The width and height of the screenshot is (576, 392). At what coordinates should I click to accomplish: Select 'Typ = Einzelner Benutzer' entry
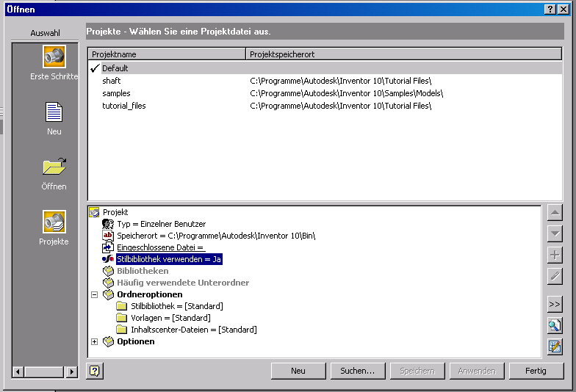pos(162,224)
